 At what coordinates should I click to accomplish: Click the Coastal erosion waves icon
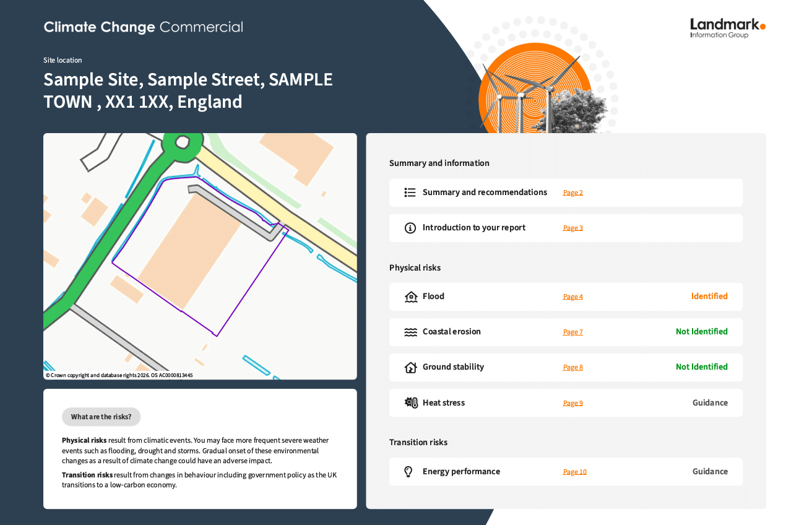(410, 332)
